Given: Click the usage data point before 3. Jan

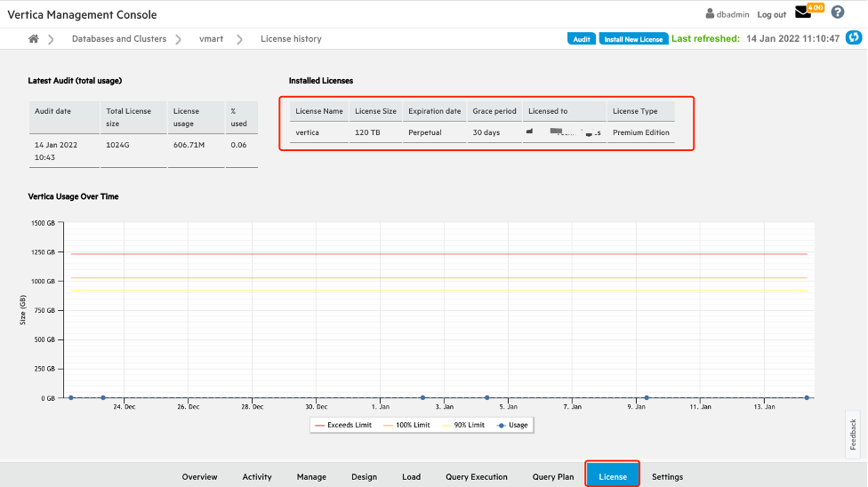Looking at the screenshot, I should point(423,397).
